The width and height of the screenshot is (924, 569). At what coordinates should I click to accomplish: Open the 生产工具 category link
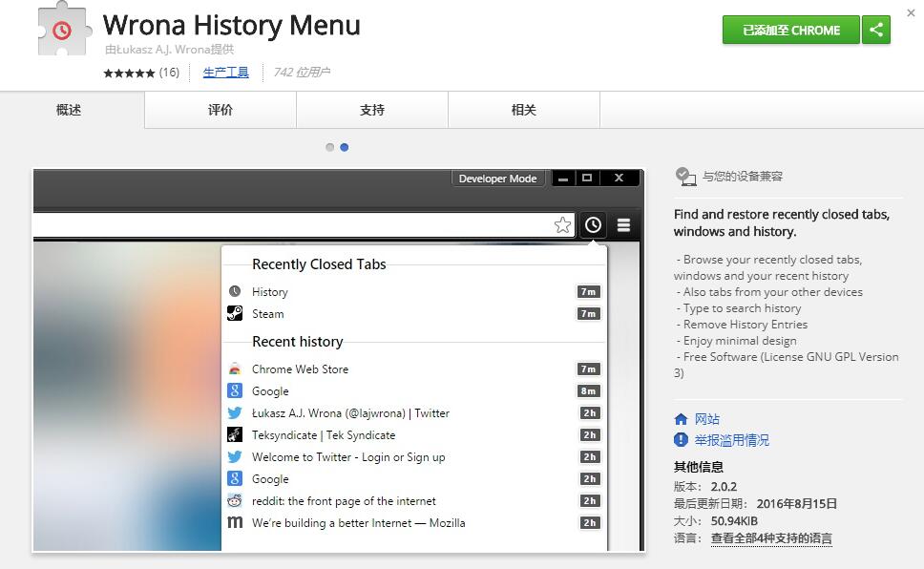click(225, 73)
